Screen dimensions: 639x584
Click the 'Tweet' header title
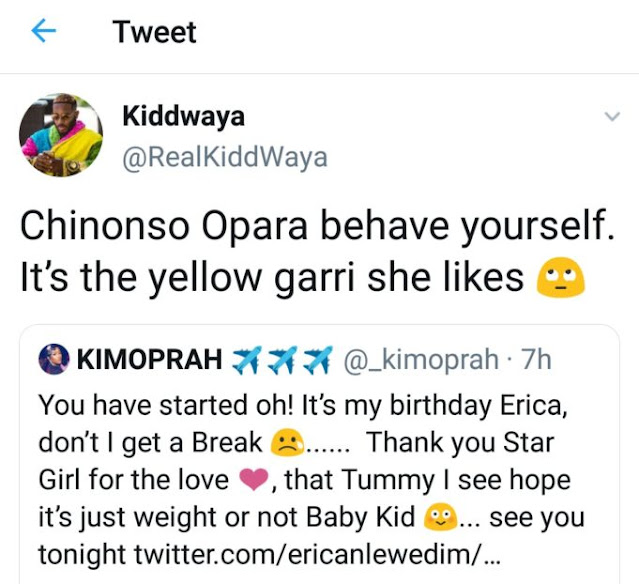pyautogui.click(x=154, y=32)
